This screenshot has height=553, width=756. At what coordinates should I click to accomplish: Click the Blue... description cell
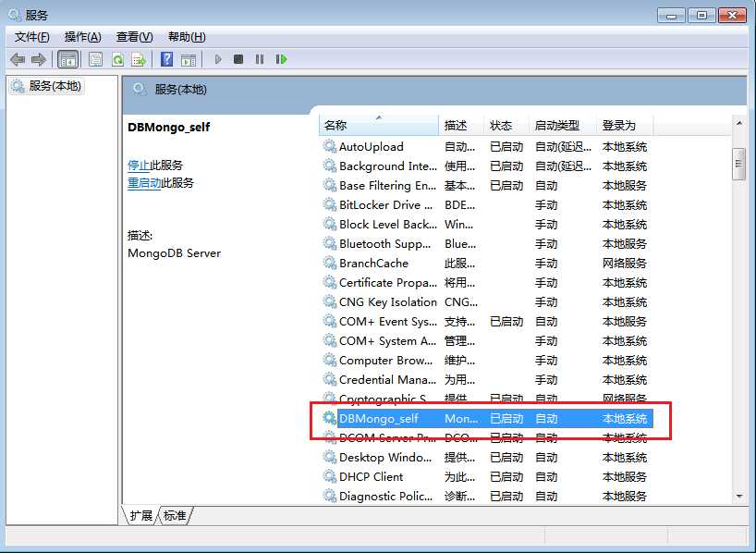(460, 244)
